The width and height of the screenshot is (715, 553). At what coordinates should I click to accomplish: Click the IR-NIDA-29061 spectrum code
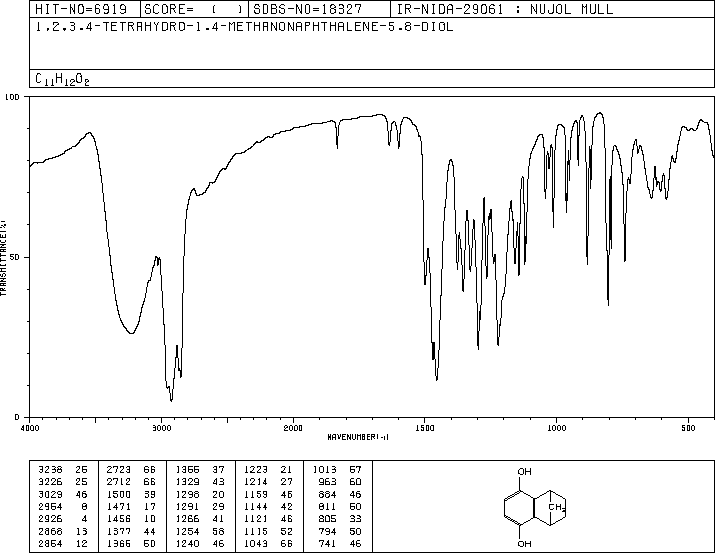click(x=450, y=9)
